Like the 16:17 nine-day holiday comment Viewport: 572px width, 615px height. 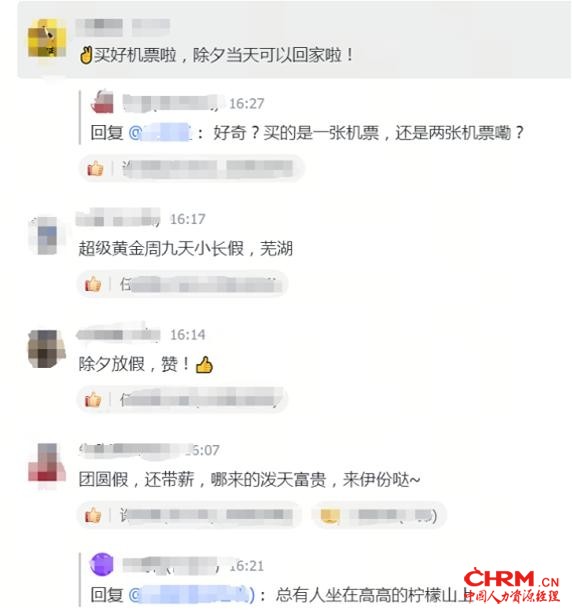[x=93, y=284]
